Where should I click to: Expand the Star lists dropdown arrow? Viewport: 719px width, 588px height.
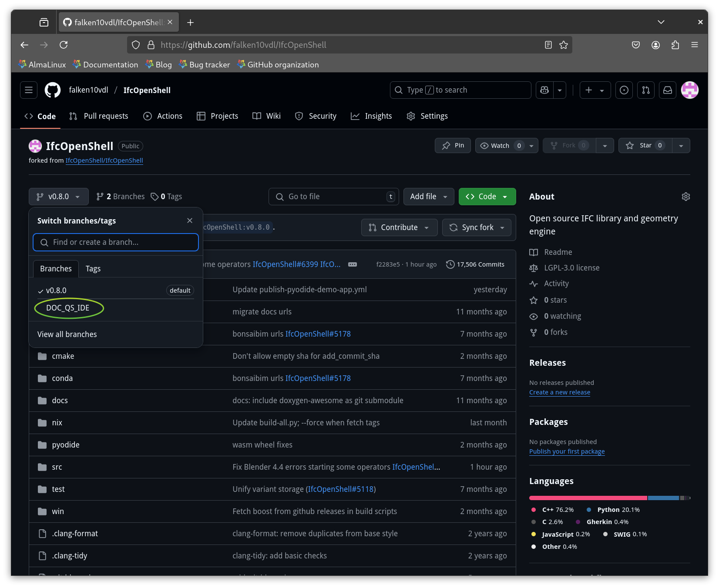point(681,146)
